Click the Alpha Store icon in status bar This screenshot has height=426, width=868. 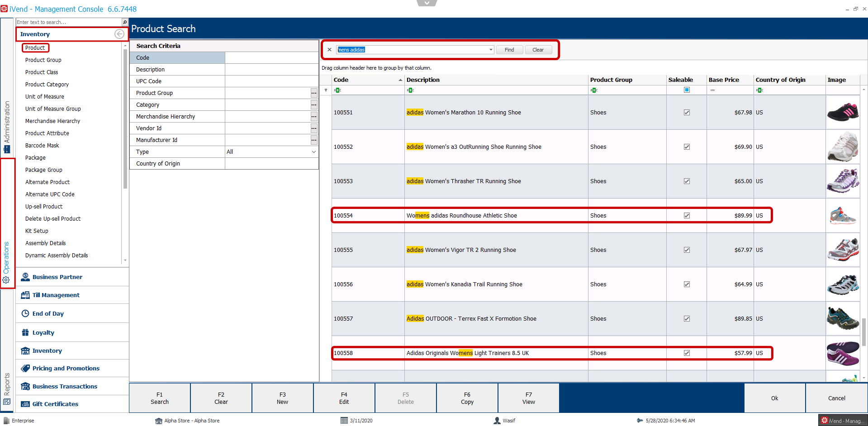pyautogui.click(x=158, y=421)
